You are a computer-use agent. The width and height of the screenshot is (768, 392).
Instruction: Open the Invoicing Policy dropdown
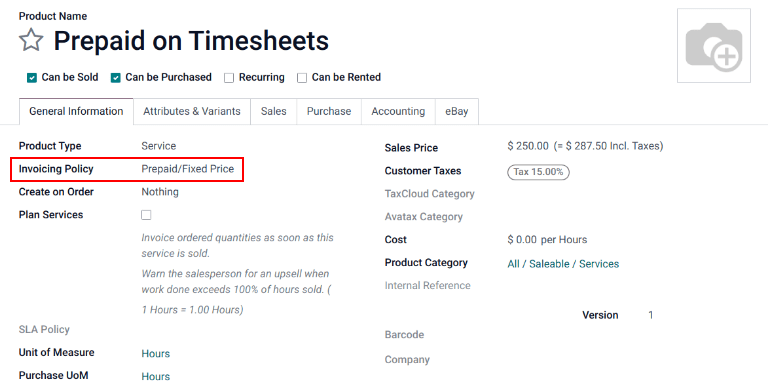click(188, 169)
